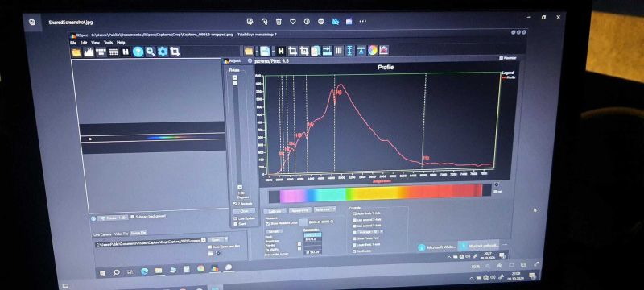Switch to the Video File tab
Viewport: 644px width, 290px height.
[122, 234]
